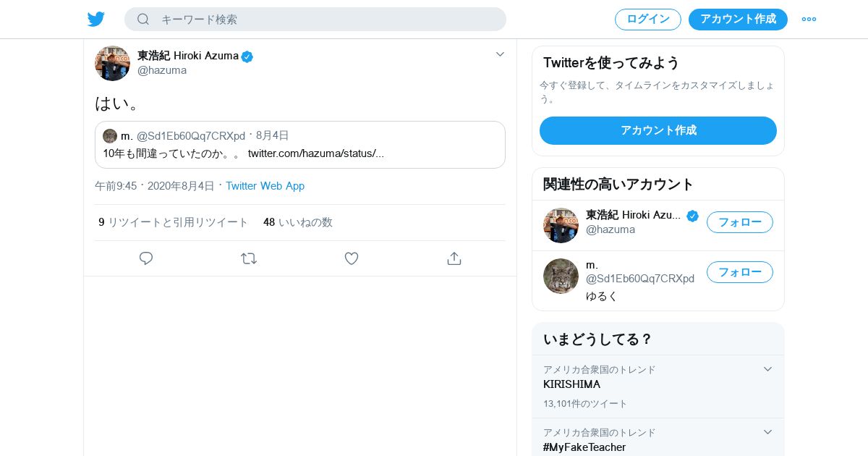Viewport: 868px width, 456px height.
Task: Click アカウント作成 in the top bar
Action: click(738, 20)
